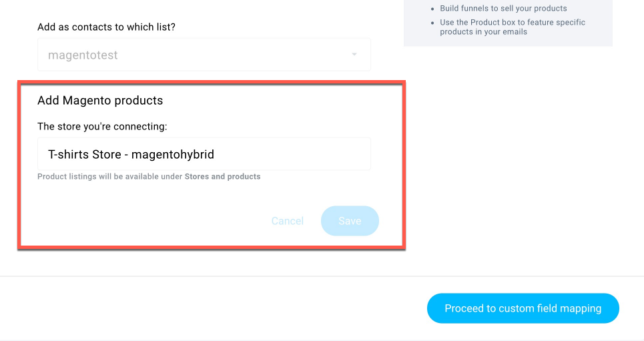Cancel adding Magento products
The width and height of the screenshot is (644, 341).
(288, 221)
